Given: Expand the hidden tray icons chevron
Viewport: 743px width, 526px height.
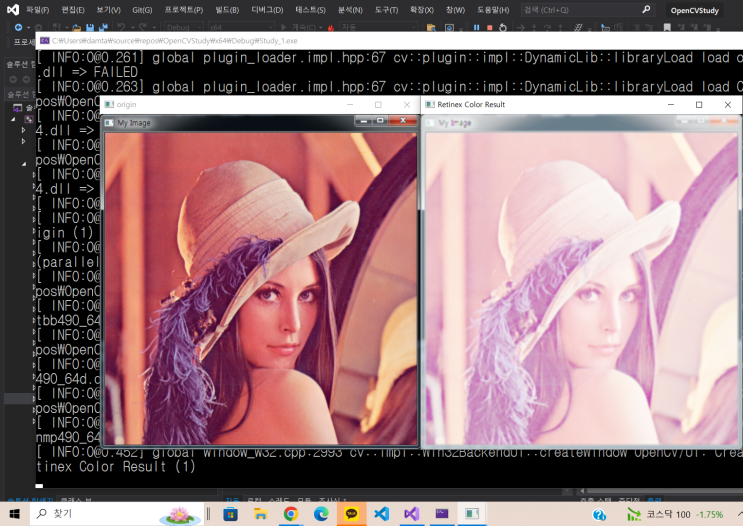Looking at the screenshot, I should click(x=738, y=514).
